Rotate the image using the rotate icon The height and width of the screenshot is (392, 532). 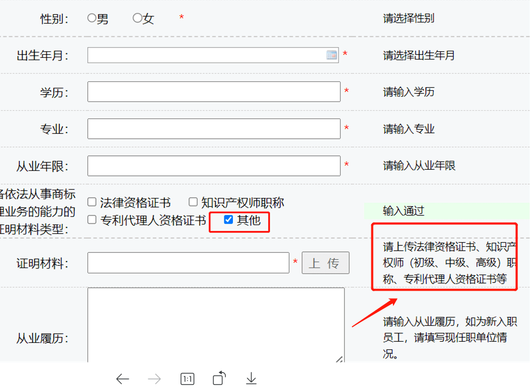(x=218, y=379)
